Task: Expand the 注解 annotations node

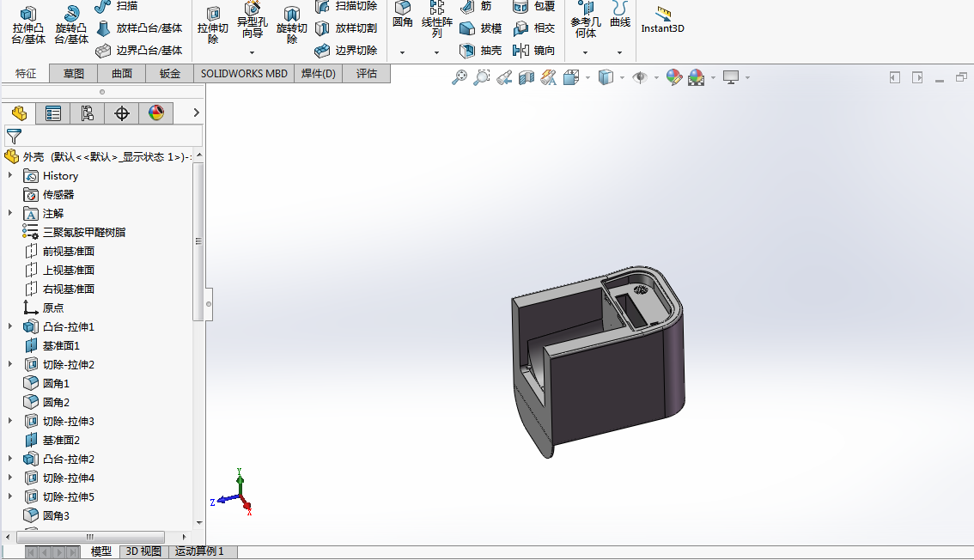Action: 10,213
